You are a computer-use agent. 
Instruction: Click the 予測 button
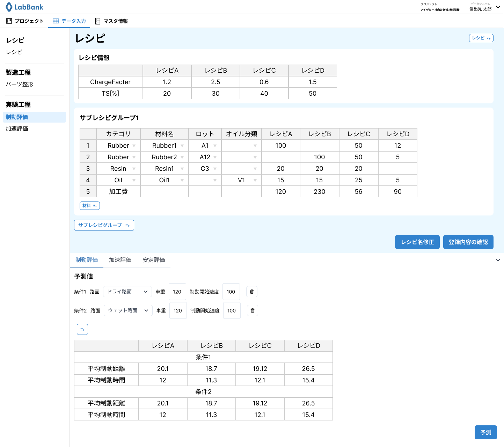(x=486, y=432)
